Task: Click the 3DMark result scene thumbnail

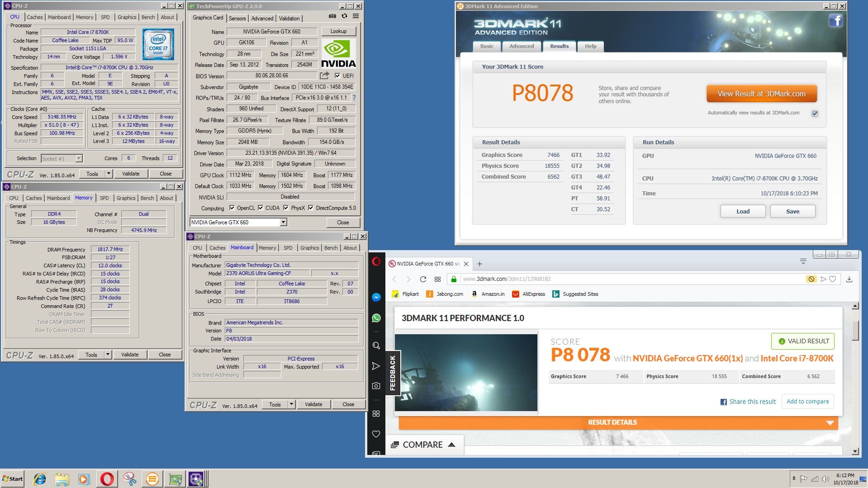Action: (x=466, y=373)
